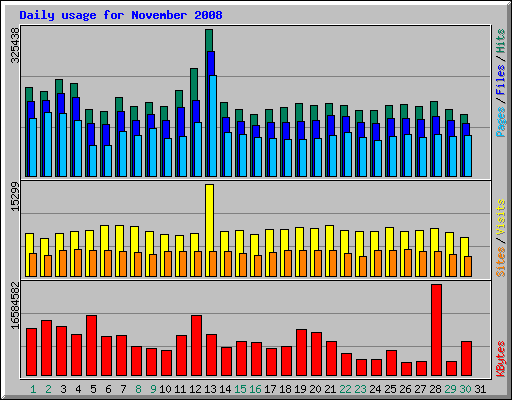Click the 'Sites' legend label
The height and width of the screenshot is (400, 512).
coord(500,262)
